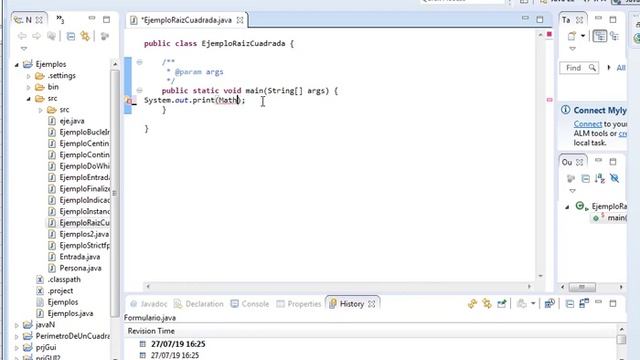Expand the .settings folder
Image resolution: width=640 pixels, height=360 pixels.
coord(29,76)
